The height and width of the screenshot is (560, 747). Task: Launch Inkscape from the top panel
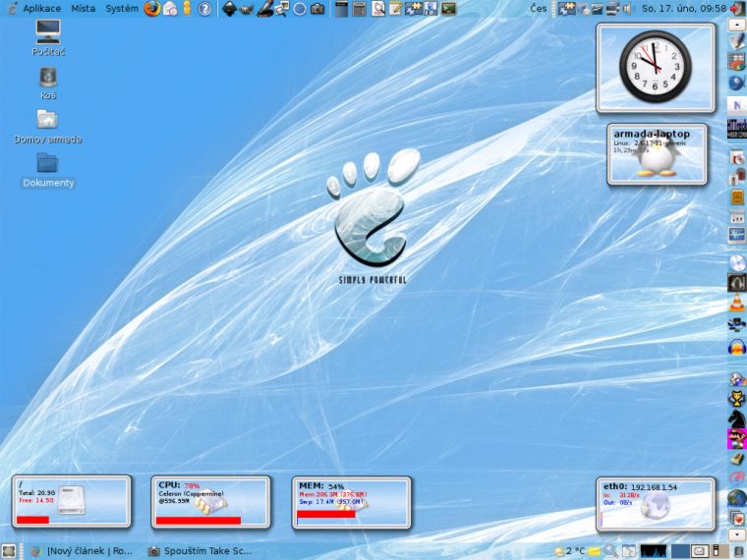click(x=230, y=9)
